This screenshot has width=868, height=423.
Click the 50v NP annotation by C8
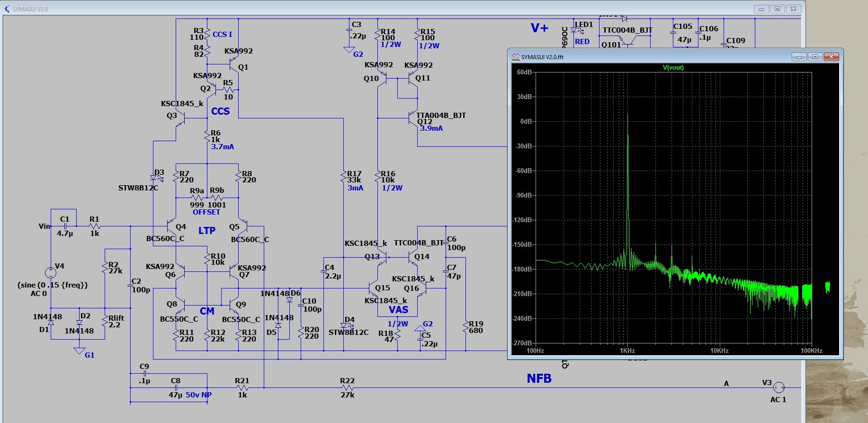point(198,395)
